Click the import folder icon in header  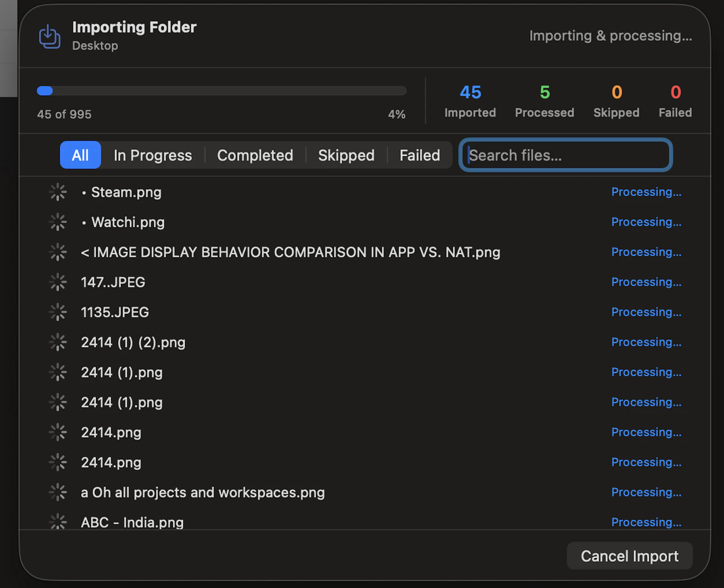(x=49, y=36)
